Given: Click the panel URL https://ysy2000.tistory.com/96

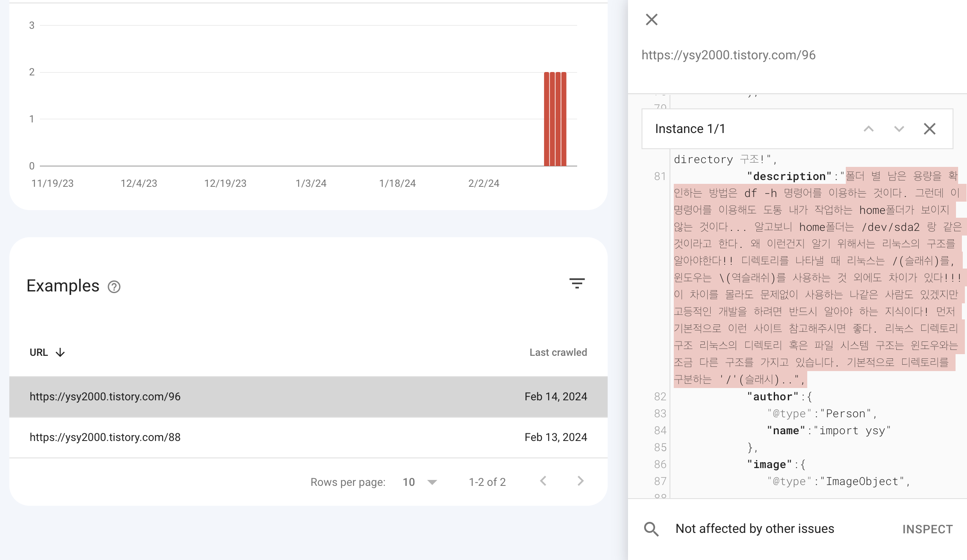Looking at the screenshot, I should [728, 55].
